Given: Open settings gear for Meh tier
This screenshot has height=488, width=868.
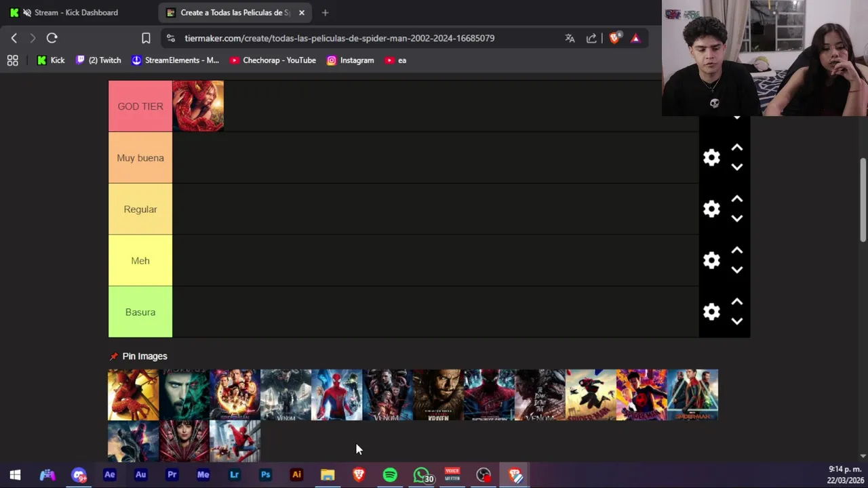Looking at the screenshot, I should [711, 260].
